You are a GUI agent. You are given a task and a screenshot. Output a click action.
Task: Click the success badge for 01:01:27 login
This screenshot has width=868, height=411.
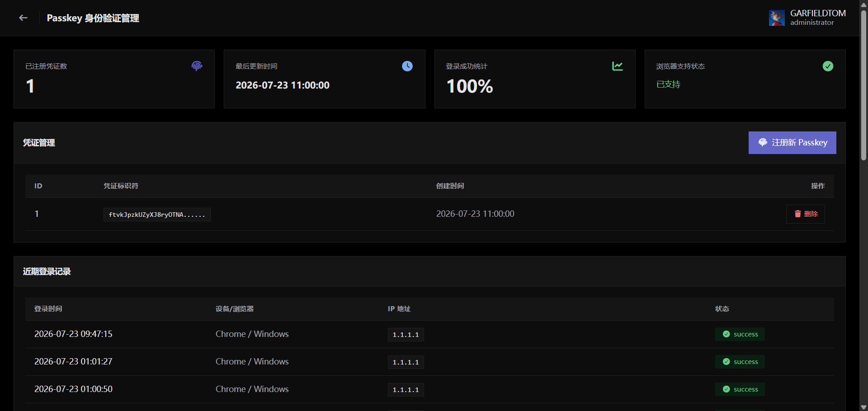coord(740,362)
